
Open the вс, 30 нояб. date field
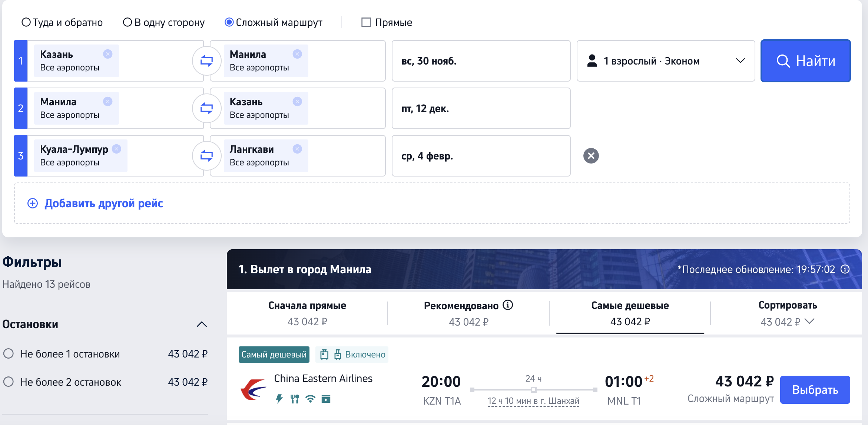[481, 61]
